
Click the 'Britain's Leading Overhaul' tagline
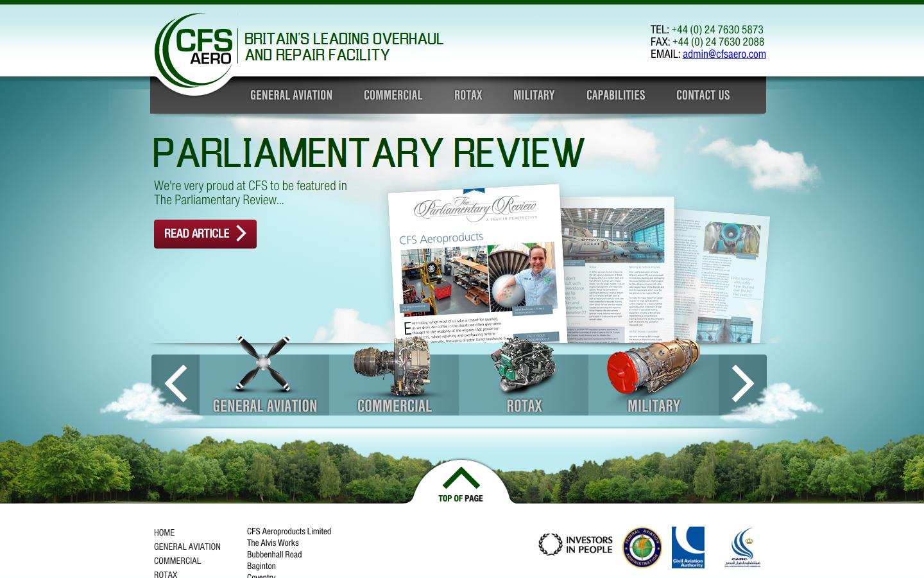344,47
